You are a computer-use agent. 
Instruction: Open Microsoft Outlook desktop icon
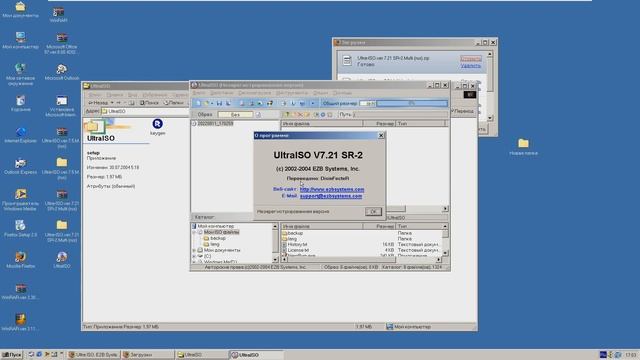pos(62,72)
